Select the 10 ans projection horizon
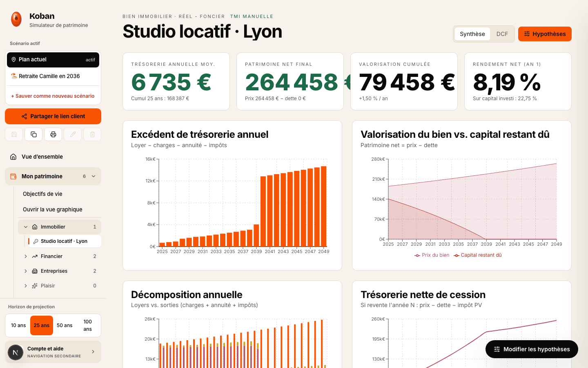588x368 pixels. click(x=18, y=325)
